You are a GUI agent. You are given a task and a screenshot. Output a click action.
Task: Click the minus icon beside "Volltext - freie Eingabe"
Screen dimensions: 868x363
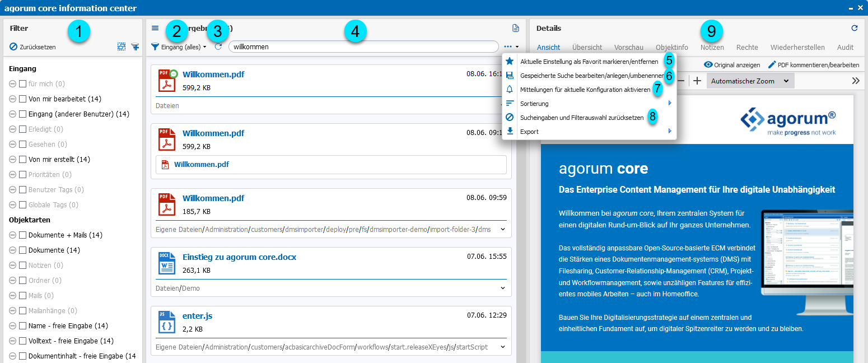[13, 341]
